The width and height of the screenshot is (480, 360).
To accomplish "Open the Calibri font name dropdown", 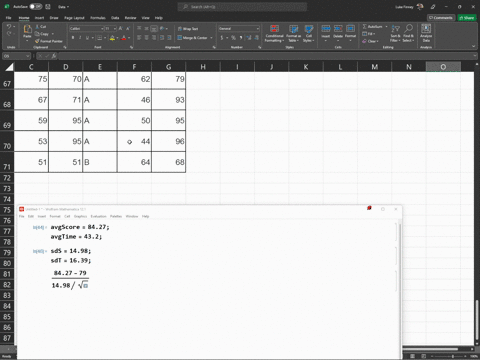I will pos(102,29).
